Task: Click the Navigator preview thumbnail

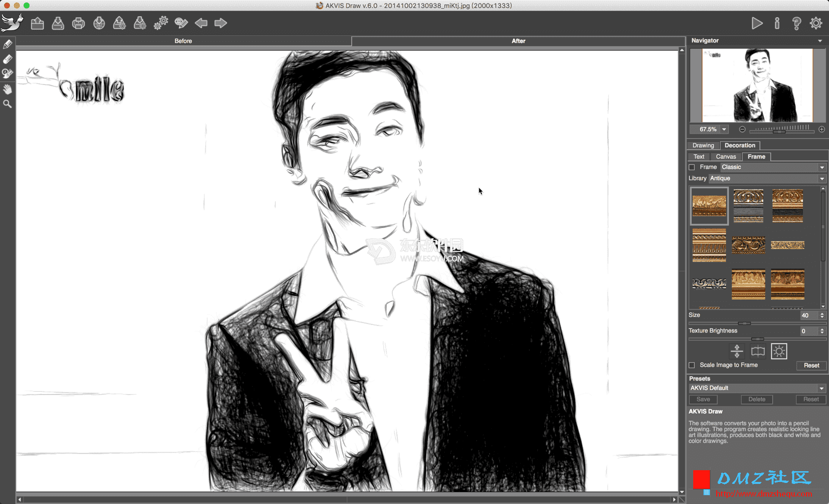Action: [x=757, y=85]
